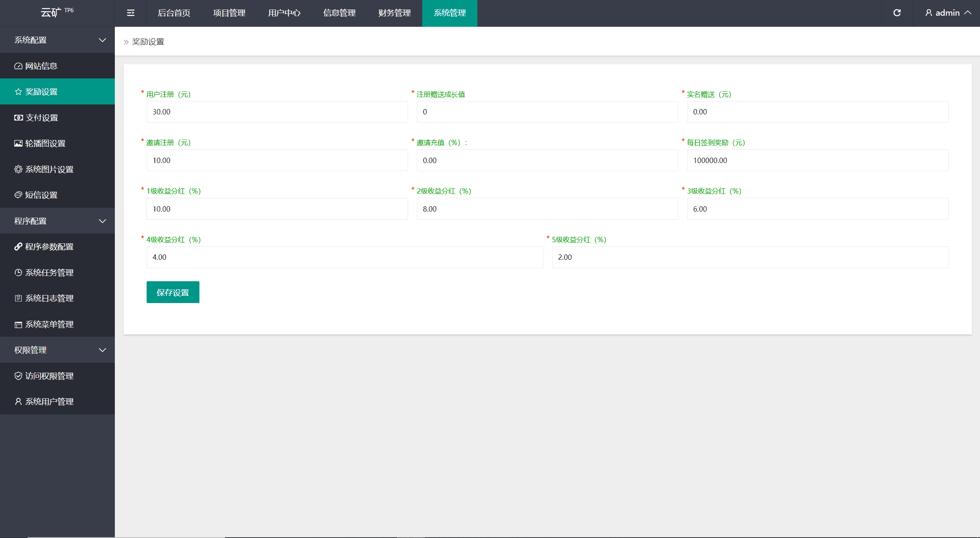This screenshot has height=538, width=980.
Task: Open 访问权限管理 with shield icon
Action: 49,376
